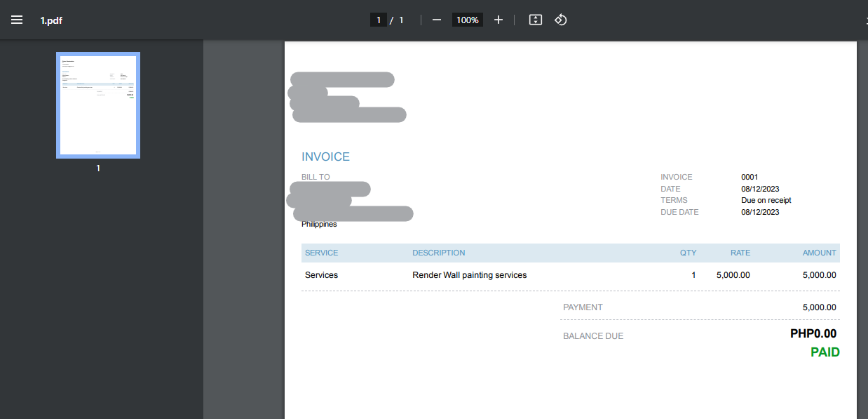This screenshot has height=419, width=868.
Task: Click the QTY column header
Action: click(x=688, y=253)
